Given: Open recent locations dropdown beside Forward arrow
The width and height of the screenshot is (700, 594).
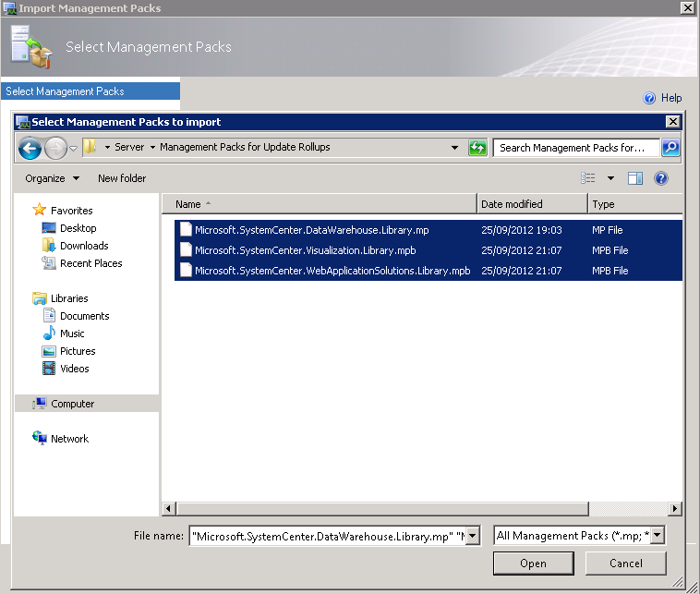Looking at the screenshot, I should point(74,148).
